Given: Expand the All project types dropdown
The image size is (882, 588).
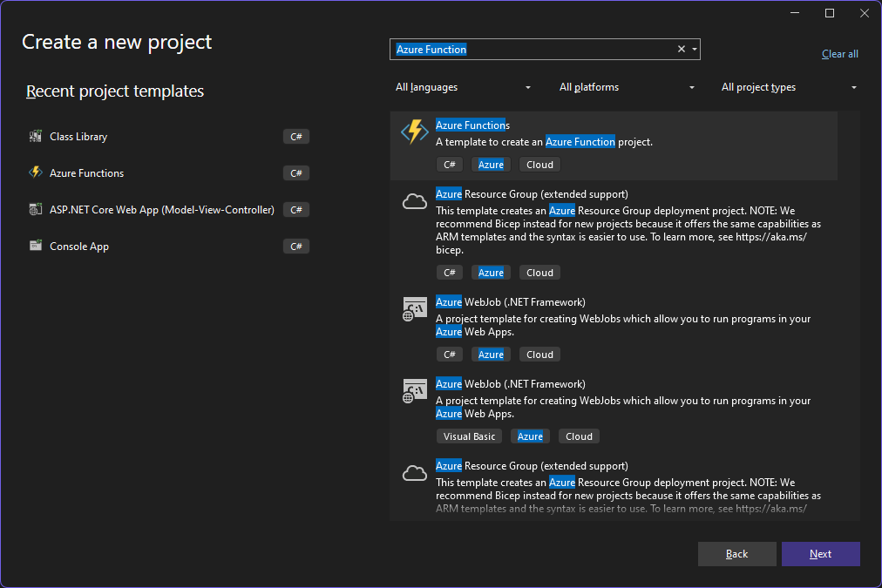Looking at the screenshot, I should (789, 87).
